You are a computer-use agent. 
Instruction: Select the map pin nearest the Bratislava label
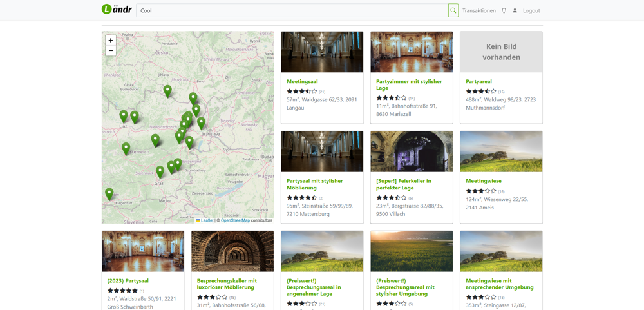(x=201, y=123)
